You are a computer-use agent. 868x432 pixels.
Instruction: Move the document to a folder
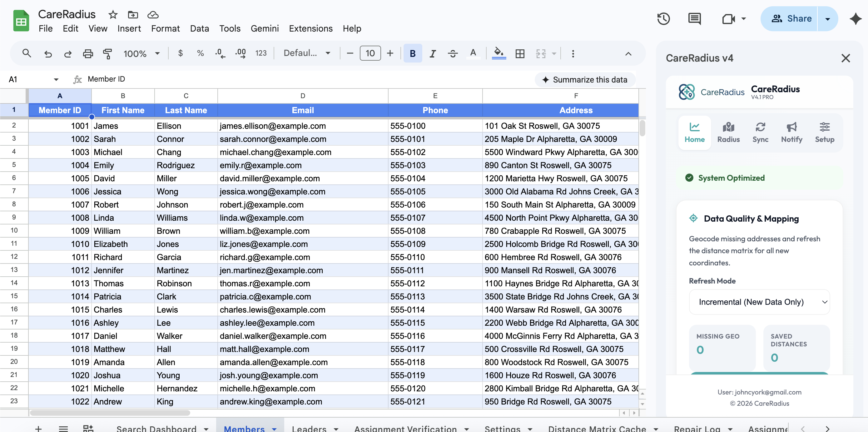[133, 14]
